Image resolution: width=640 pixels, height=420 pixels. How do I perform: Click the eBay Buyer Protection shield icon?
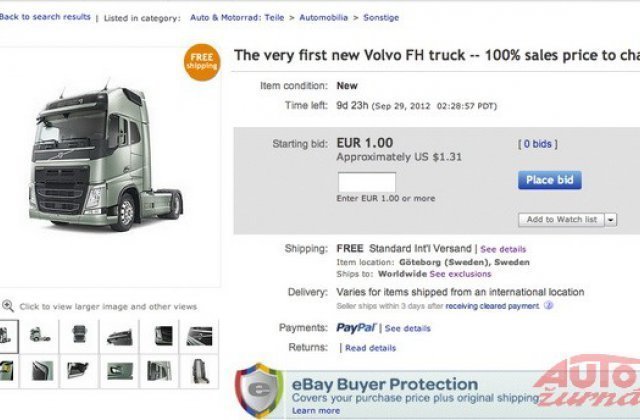(x=258, y=391)
